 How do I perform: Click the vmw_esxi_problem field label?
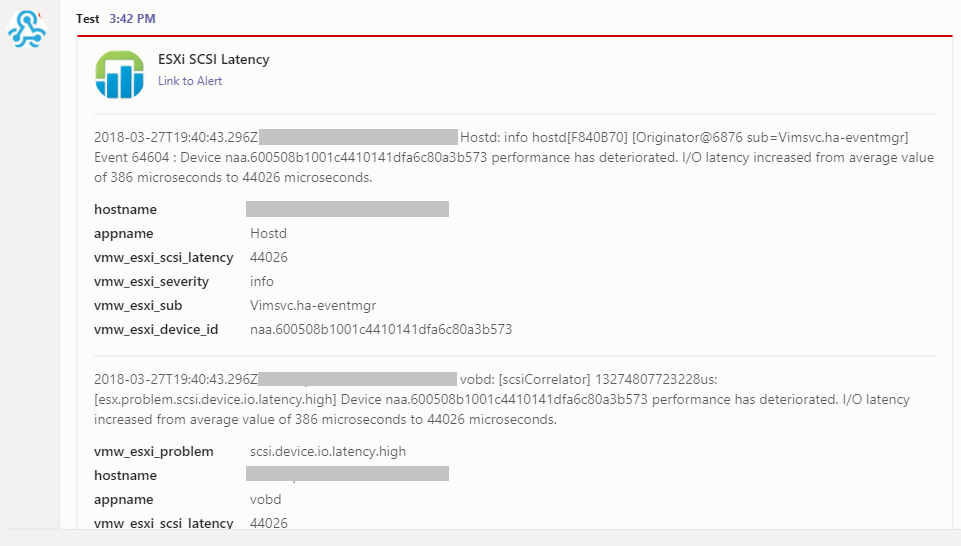pos(154,452)
